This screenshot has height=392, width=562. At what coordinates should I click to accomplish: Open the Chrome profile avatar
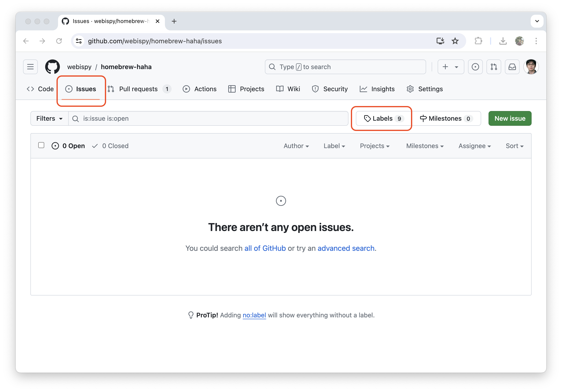point(519,41)
